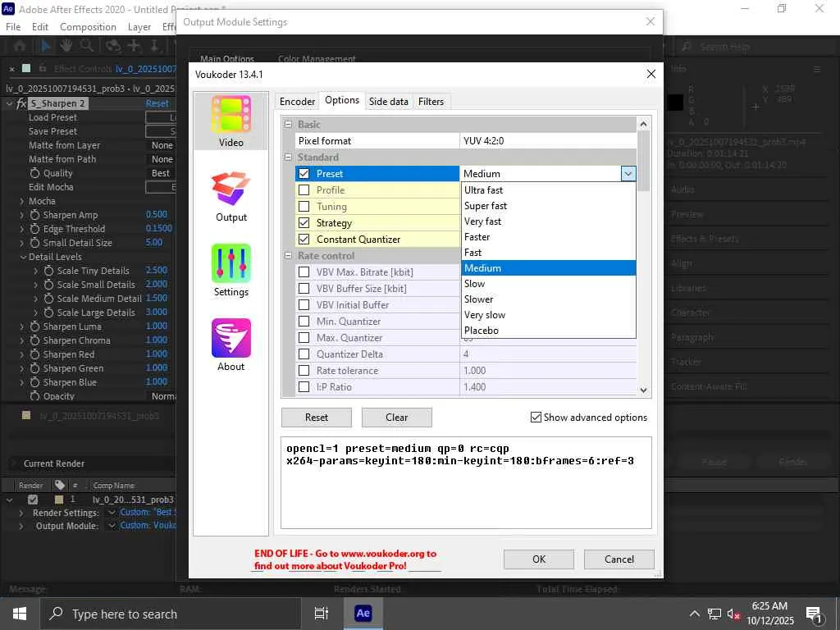Click Reset link for S_Sharpen 2
The image size is (840, 630).
(x=157, y=103)
